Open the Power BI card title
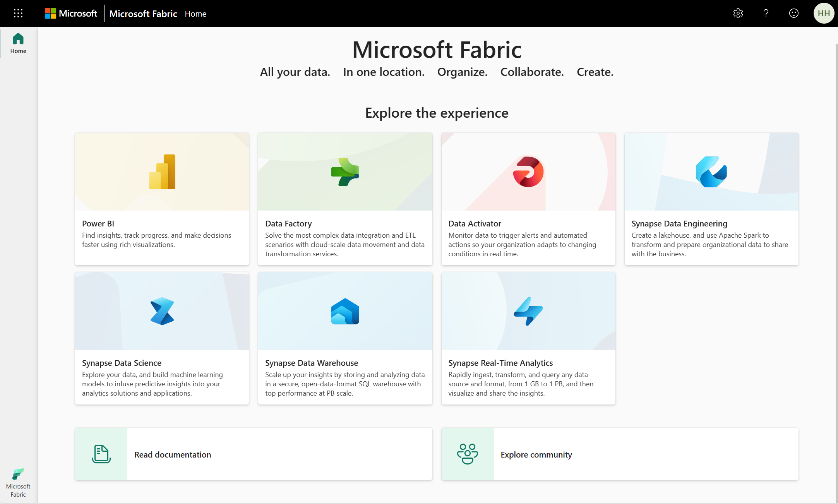The image size is (838, 504). tap(98, 224)
